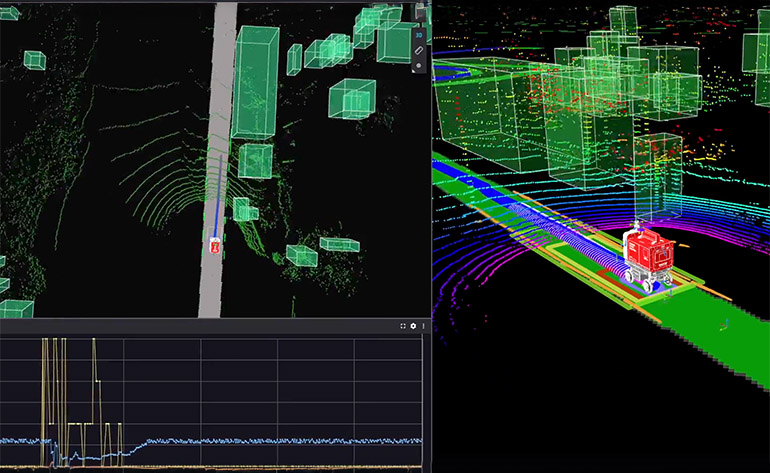
Task: Select the tall green bounding box beside road
Action: 255,80
